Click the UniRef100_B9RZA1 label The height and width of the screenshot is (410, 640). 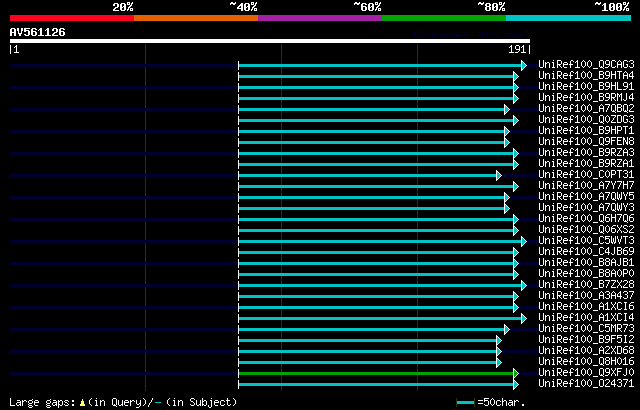coord(586,164)
